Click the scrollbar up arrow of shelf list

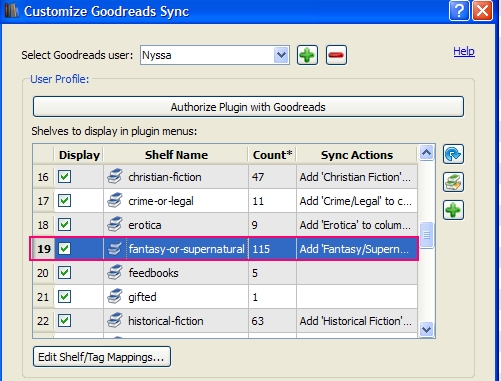(426, 153)
